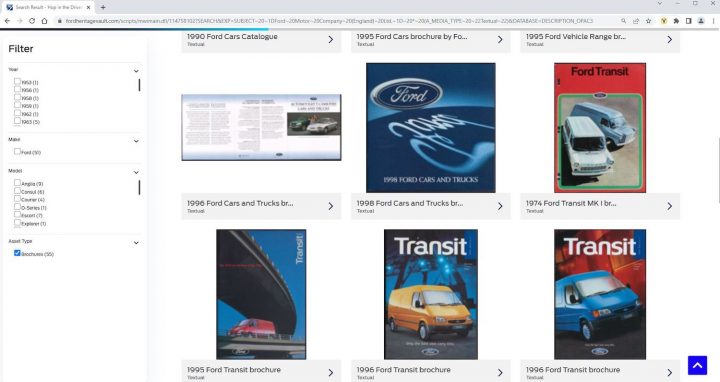Image resolution: width=720 pixels, height=382 pixels.
Task: Check the Ford make filter checkbox
Action: 17,152
